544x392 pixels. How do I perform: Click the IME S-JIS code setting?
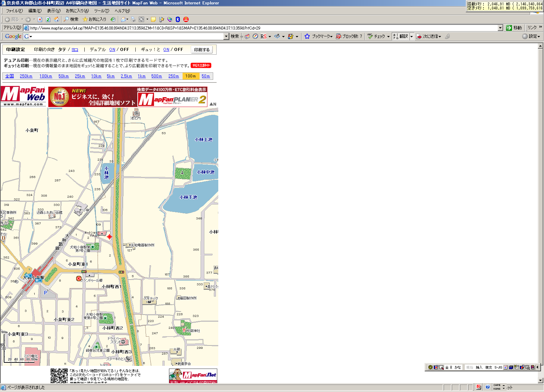[x=498, y=367]
